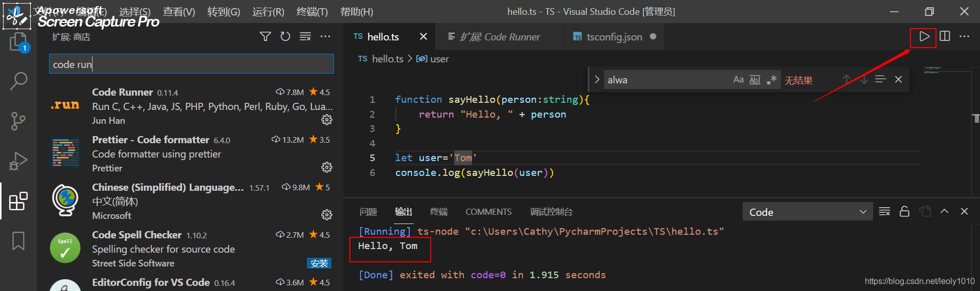This screenshot has height=291, width=980.
Task: Focus the extensions search box
Action: 191,64
